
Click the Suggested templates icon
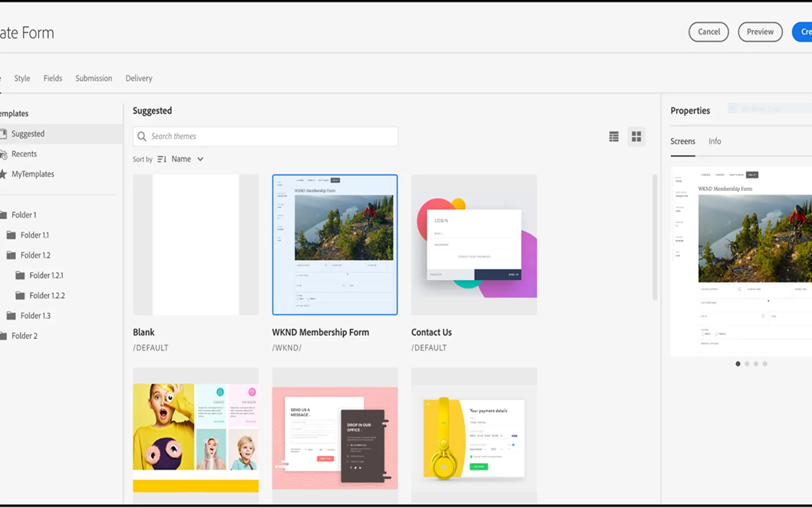3,134
